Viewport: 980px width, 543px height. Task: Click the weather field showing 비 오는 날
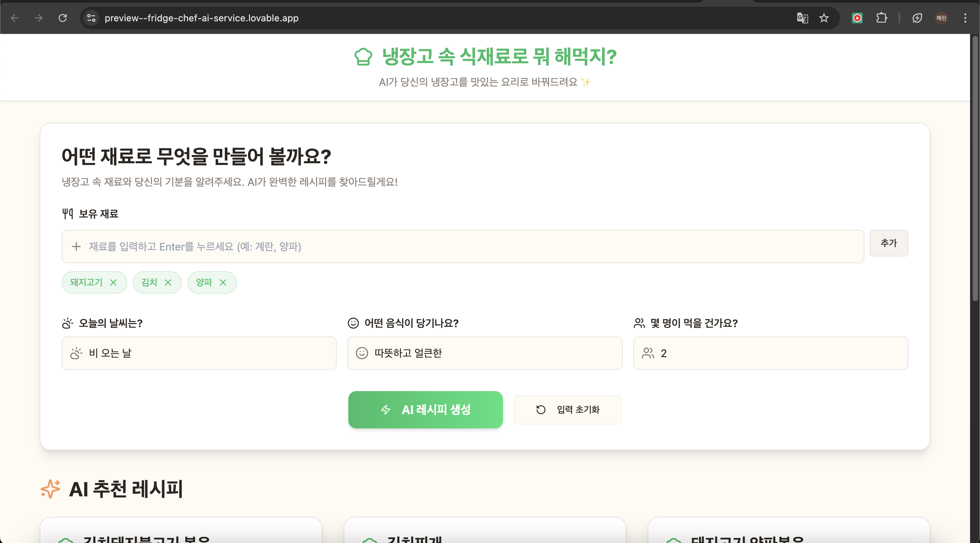199,353
